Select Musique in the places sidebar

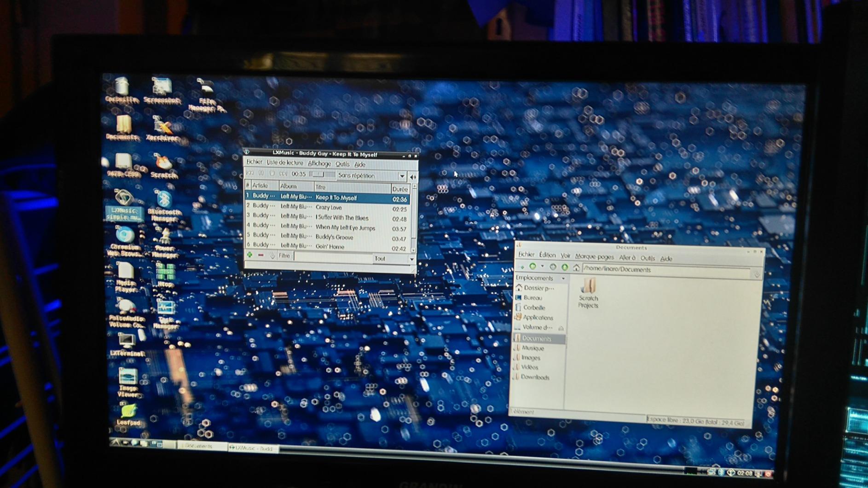pyautogui.click(x=533, y=349)
